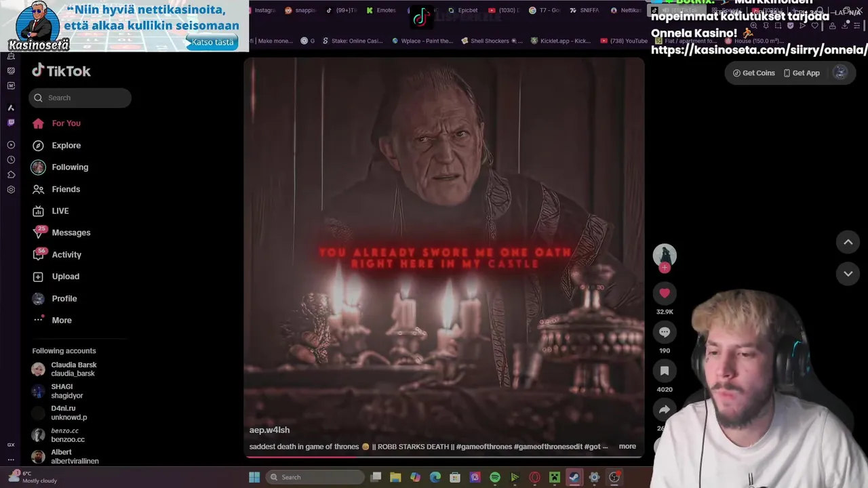This screenshot has height=488, width=868.
Task: Open the Windows Start menu
Action: coord(254,477)
